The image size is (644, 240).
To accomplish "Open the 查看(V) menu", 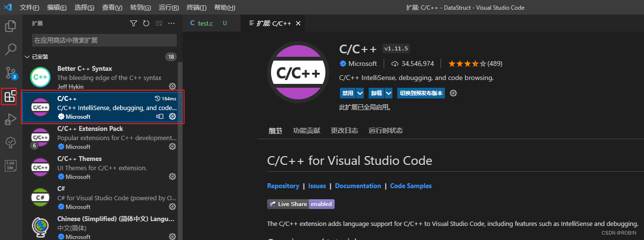I will pos(113,8).
